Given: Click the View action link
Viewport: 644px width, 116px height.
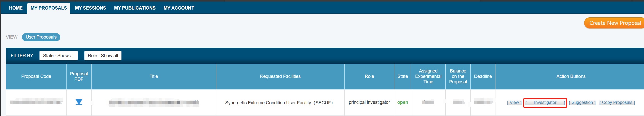Looking at the screenshot, I should pyautogui.click(x=514, y=103).
